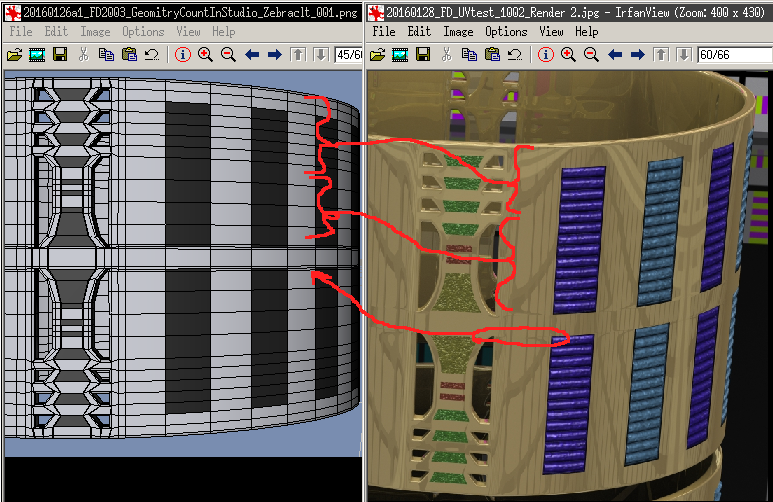
Task: Click the 45/6 image counter field in left window
Action: point(349,54)
